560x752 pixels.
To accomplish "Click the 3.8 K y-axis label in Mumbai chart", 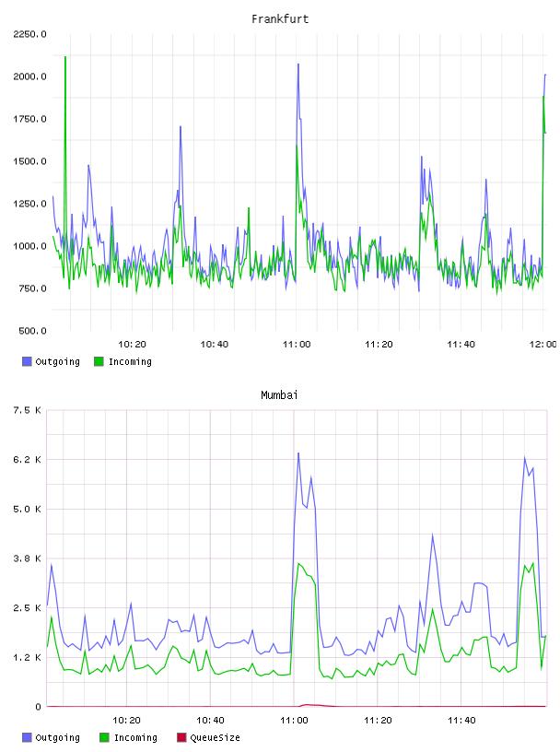I will tap(27, 558).
